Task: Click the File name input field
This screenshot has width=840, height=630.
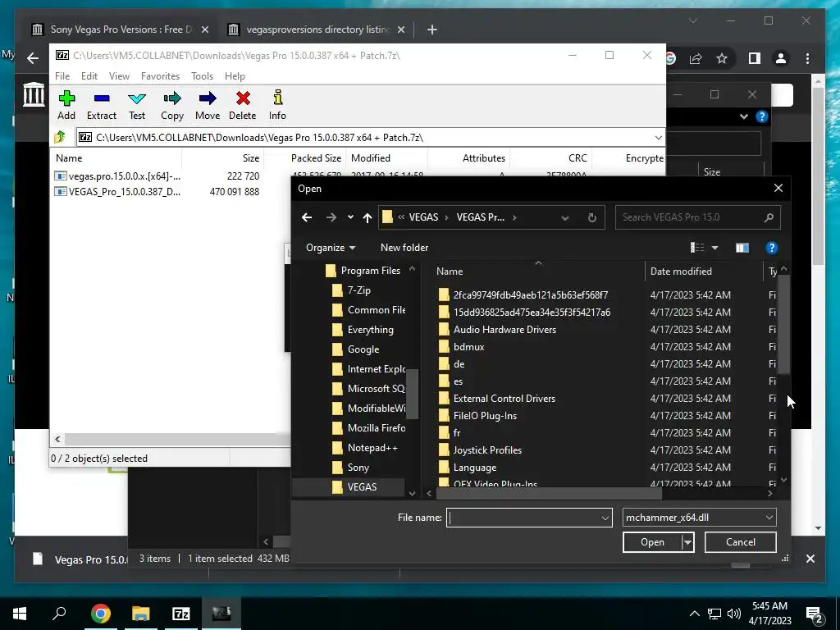Action: click(523, 518)
